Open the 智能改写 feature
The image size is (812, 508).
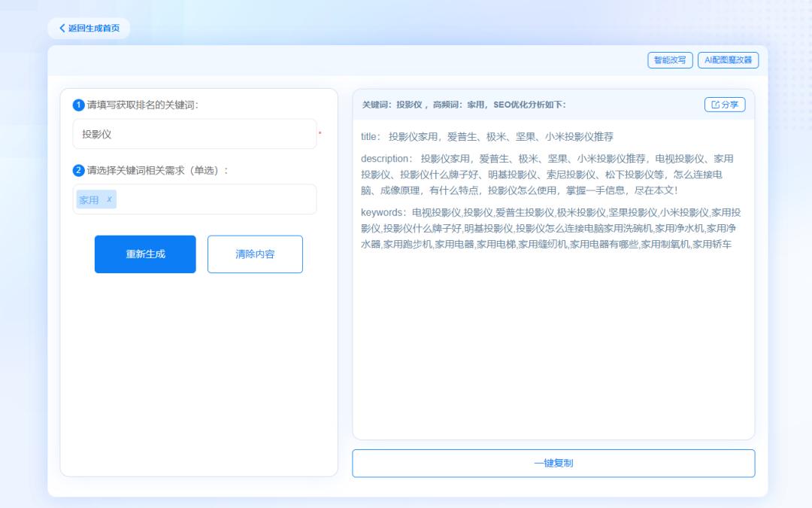(668, 60)
